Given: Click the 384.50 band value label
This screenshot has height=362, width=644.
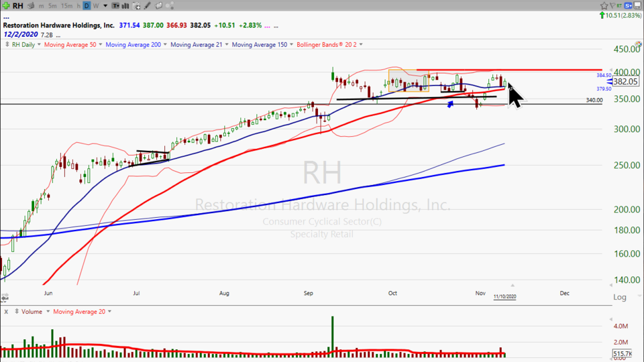Looking at the screenshot, I should [604, 76].
